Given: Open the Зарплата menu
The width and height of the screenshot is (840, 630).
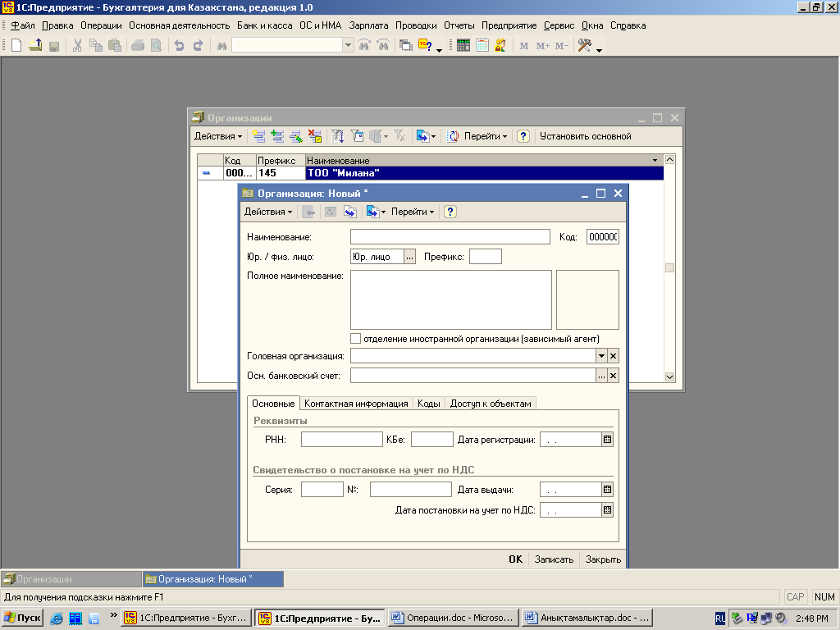Looking at the screenshot, I should click(368, 25).
